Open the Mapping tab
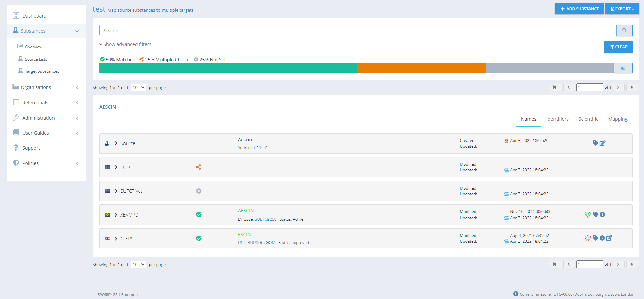This screenshot has width=644, height=299. point(617,119)
